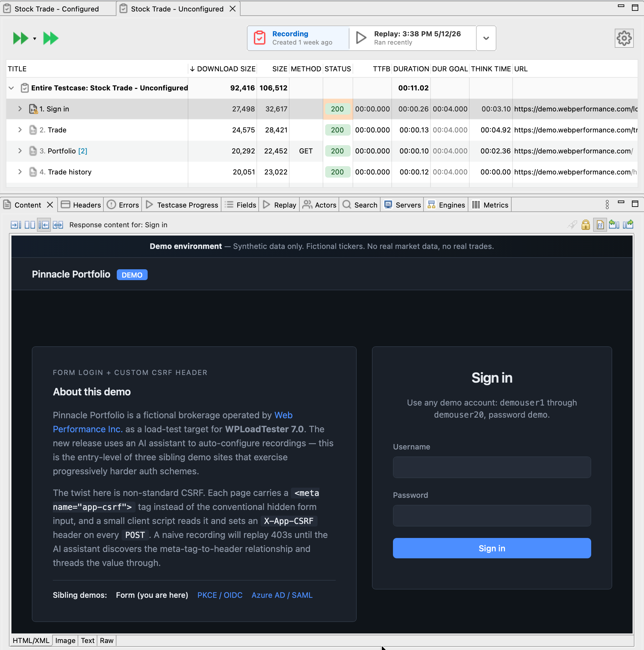Click the Username input field

[x=492, y=467]
